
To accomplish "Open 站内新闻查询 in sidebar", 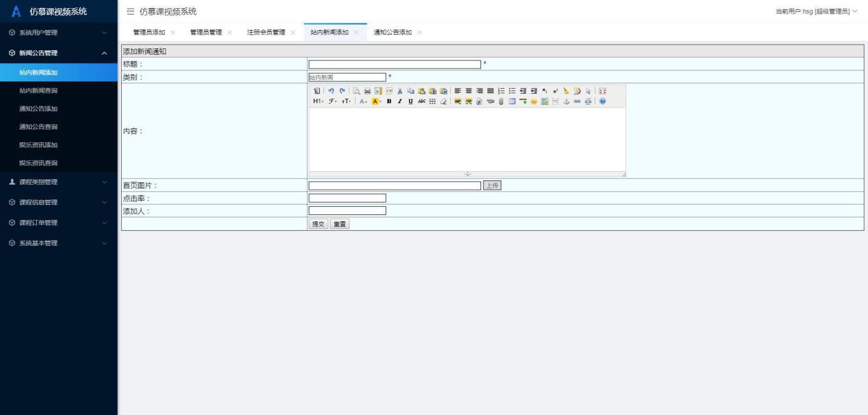I will coord(58,91).
